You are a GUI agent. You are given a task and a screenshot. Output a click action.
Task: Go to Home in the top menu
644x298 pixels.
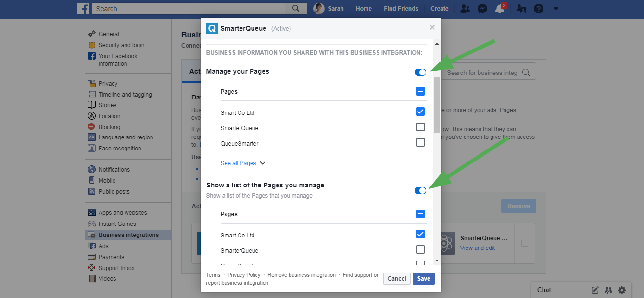[x=364, y=8]
